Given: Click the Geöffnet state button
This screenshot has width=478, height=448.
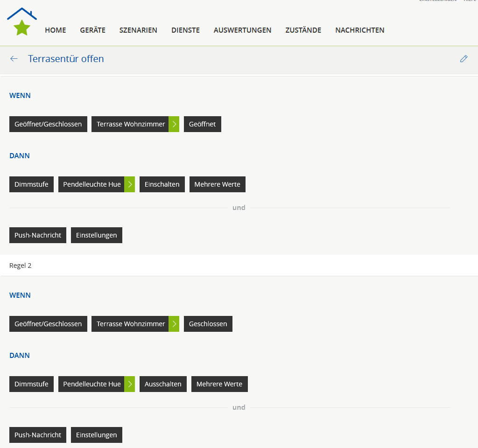Looking at the screenshot, I should pyautogui.click(x=202, y=124).
